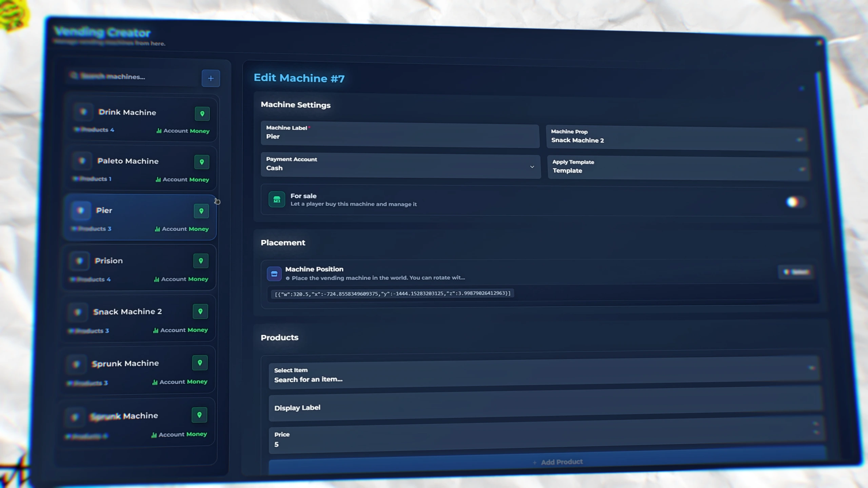Click the Machine Position icon
The height and width of the screenshot is (488, 868).
point(274,273)
